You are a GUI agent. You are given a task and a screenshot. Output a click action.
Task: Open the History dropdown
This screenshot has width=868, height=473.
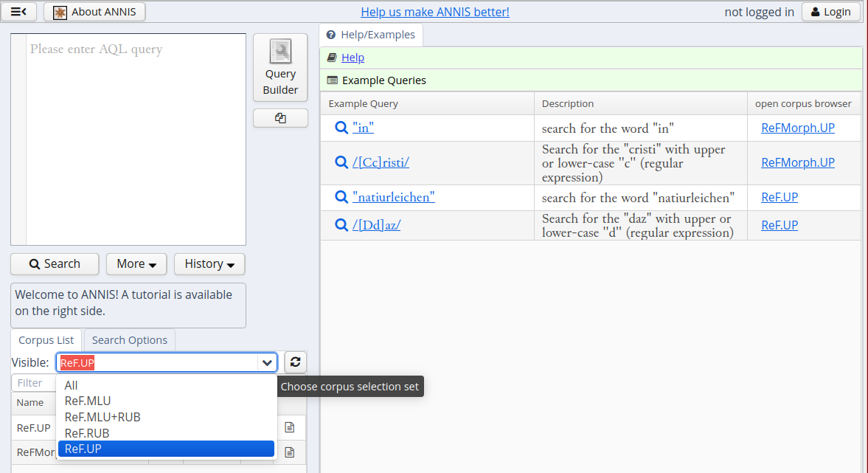pos(209,264)
